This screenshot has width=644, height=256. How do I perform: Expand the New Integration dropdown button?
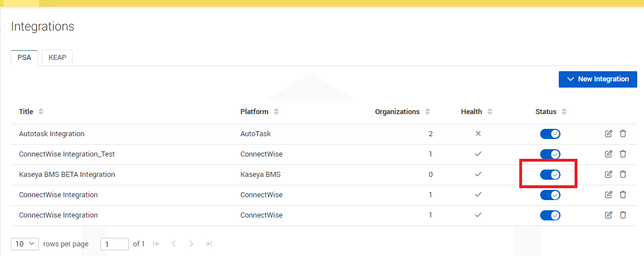point(598,79)
